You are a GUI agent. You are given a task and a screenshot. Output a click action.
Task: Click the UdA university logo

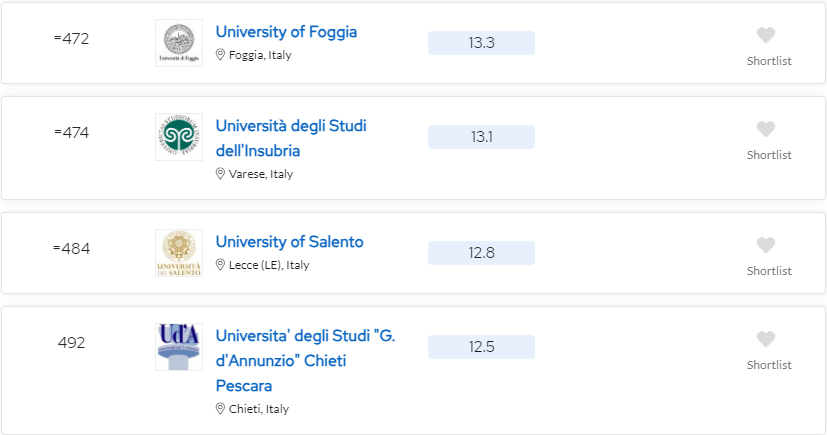179,347
